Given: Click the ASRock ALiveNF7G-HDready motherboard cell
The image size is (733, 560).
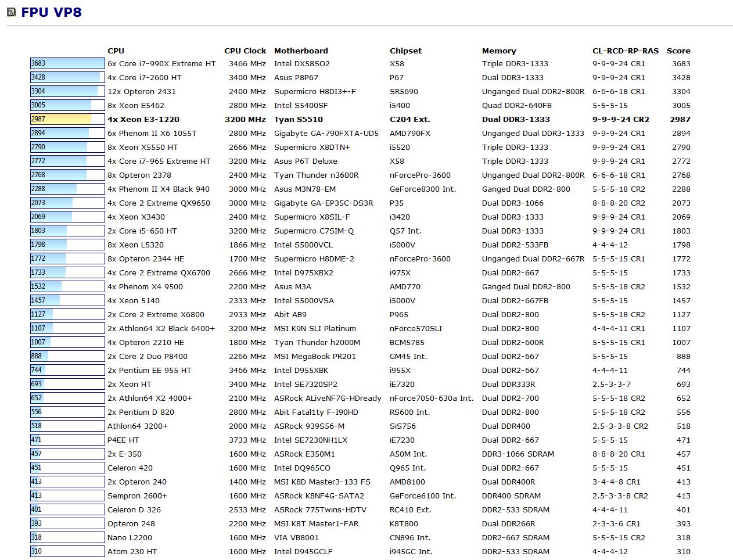Looking at the screenshot, I should pyautogui.click(x=328, y=398).
